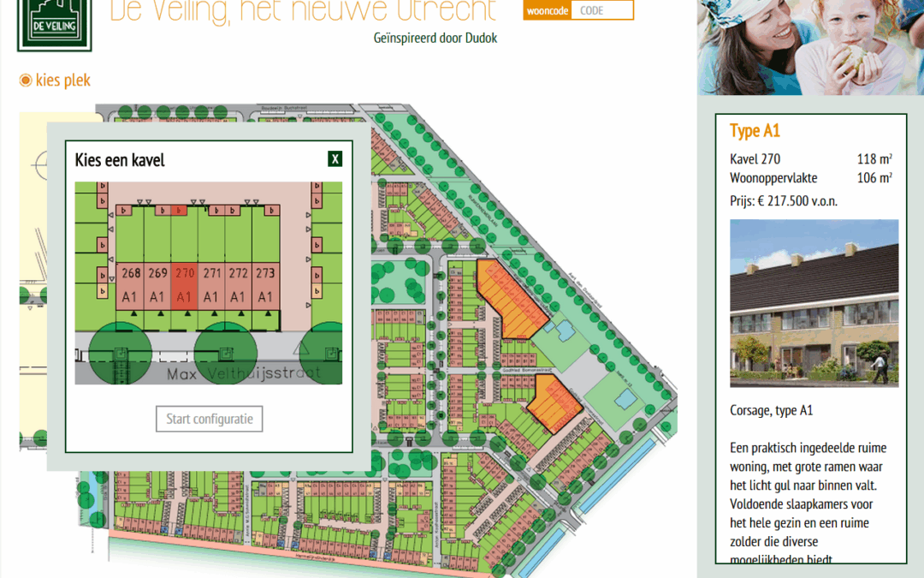Click the 'Corsage, type A1' caption
This screenshot has width=924, height=578.
772,410
